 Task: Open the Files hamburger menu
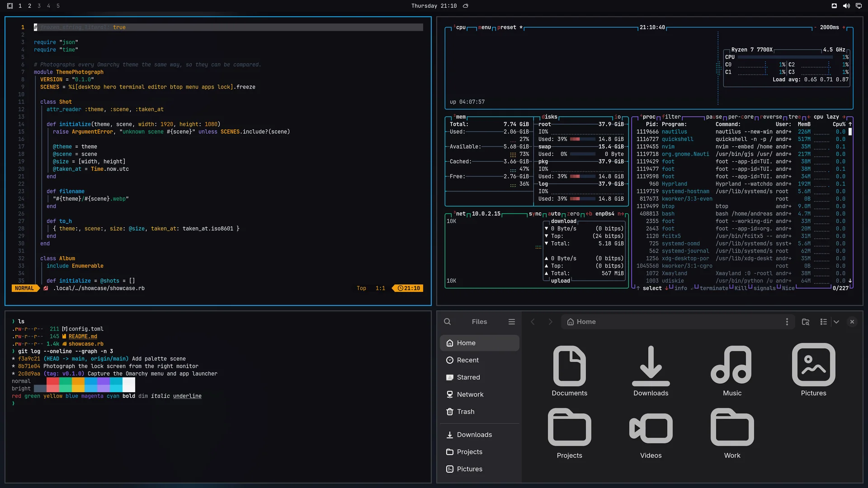tap(511, 322)
